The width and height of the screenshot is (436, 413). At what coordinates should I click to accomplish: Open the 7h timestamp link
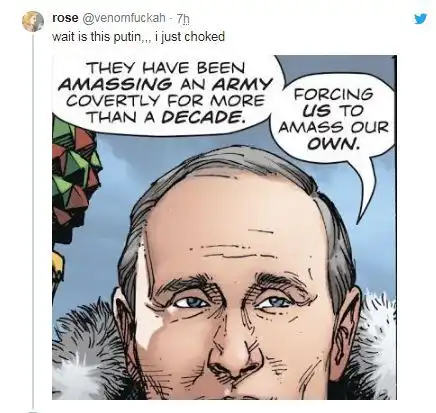tap(183, 19)
